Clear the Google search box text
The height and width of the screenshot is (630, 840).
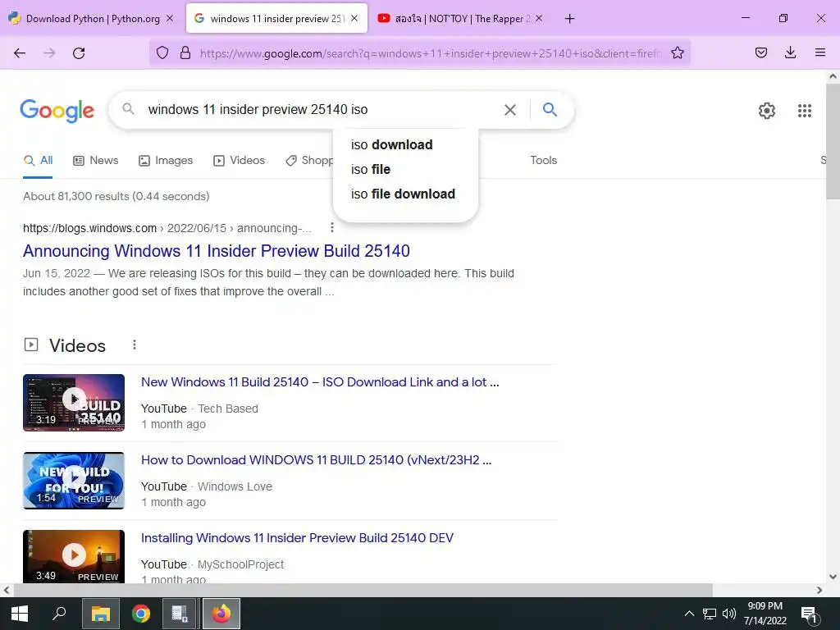[x=510, y=110]
